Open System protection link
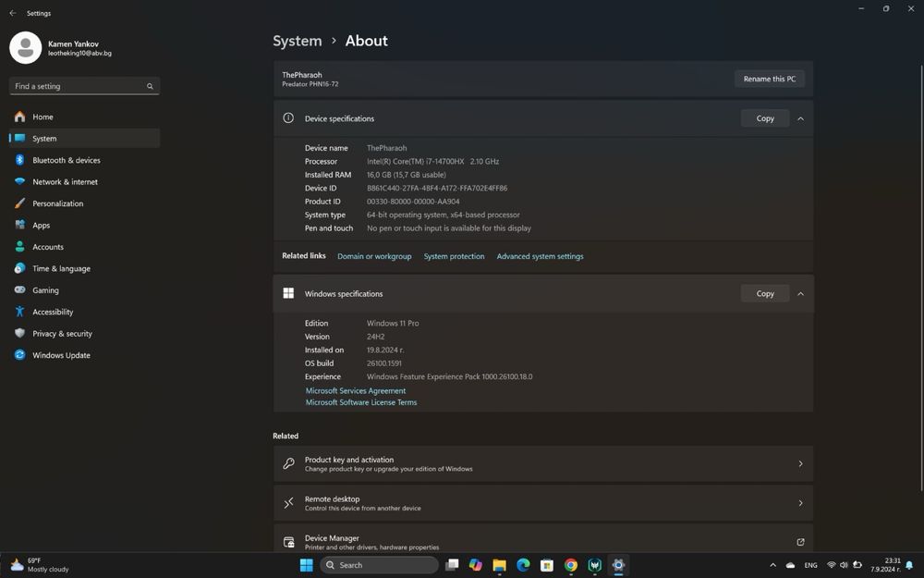This screenshot has width=924, height=578. [x=454, y=256]
